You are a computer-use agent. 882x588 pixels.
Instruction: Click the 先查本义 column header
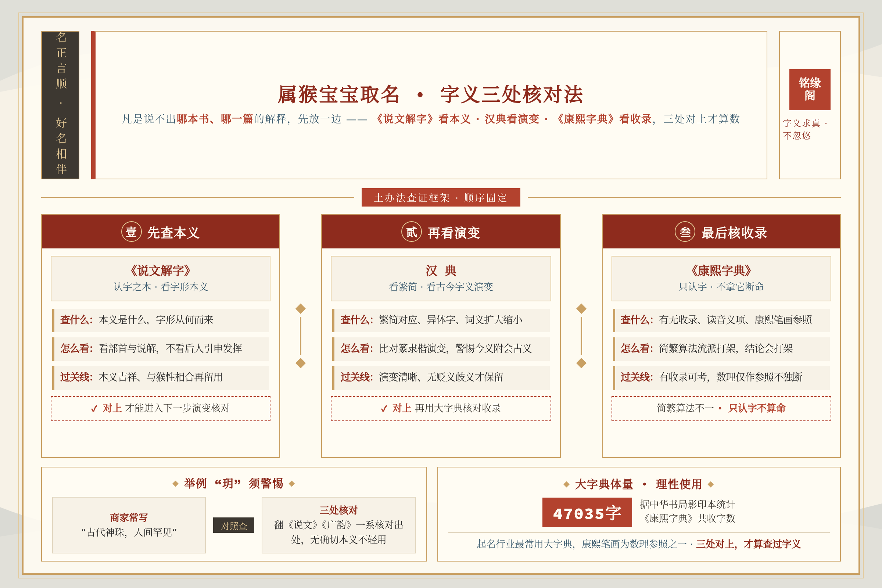pyautogui.click(x=161, y=232)
